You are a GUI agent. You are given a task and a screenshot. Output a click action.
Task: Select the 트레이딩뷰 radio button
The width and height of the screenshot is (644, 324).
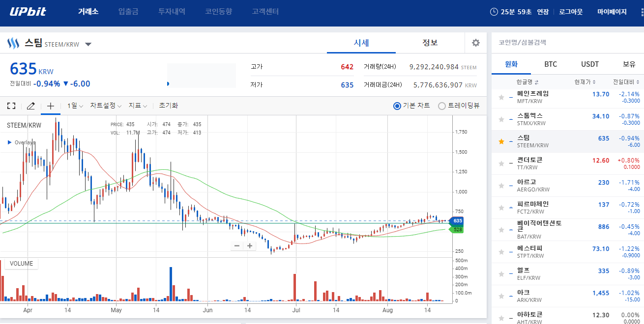(x=442, y=106)
